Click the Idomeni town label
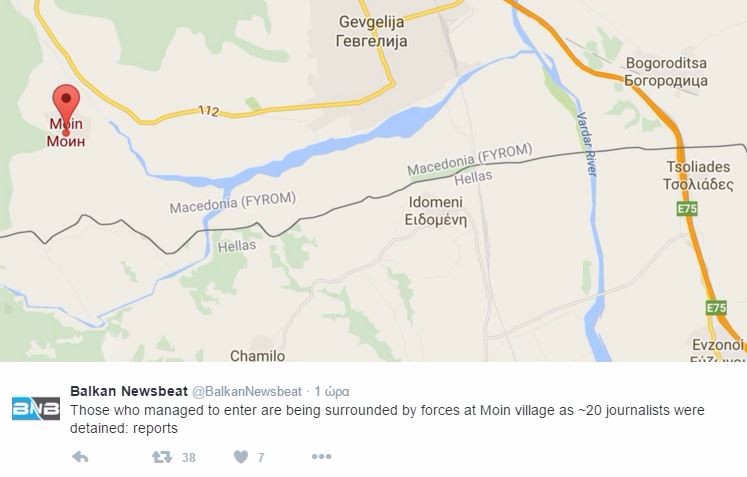Screen dimensions: 747x477 (x=435, y=211)
